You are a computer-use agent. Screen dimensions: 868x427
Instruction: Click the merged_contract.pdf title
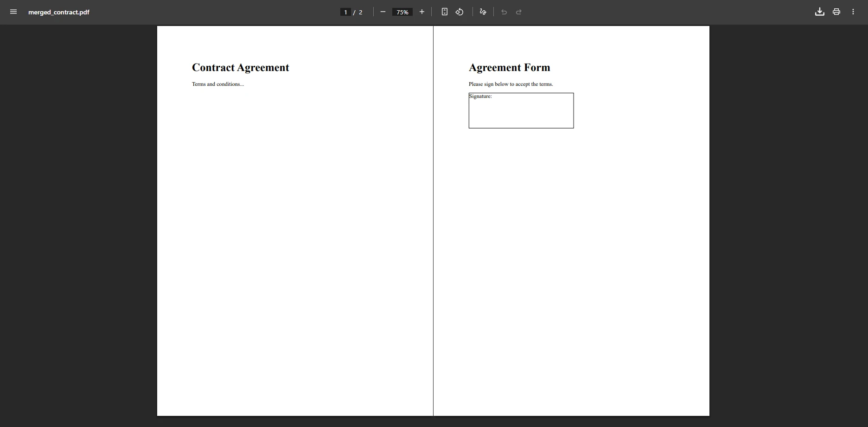point(58,12)
